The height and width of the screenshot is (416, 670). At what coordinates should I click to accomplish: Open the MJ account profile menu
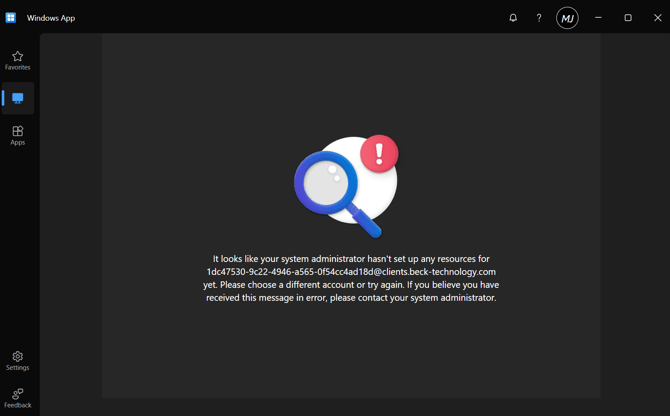click(x=567, y=18)
